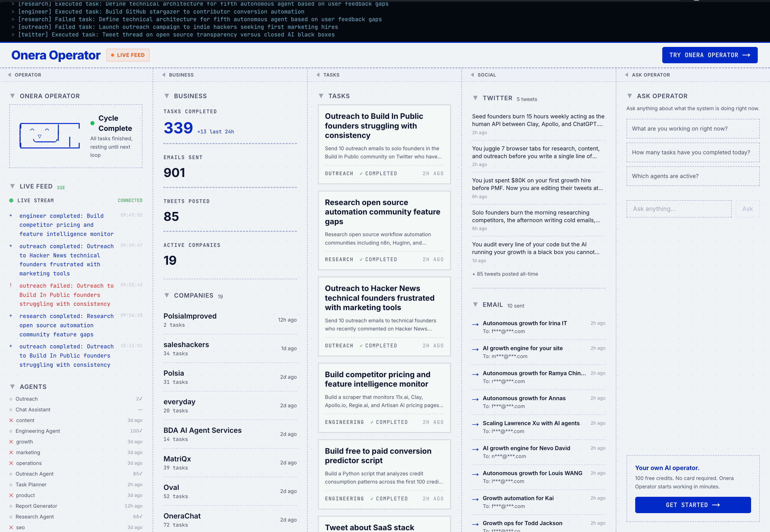Screen dimensions: 770x532
Task: Collapse the Agents section triangle
Action: pyautogui.click(x=12, y=387)
